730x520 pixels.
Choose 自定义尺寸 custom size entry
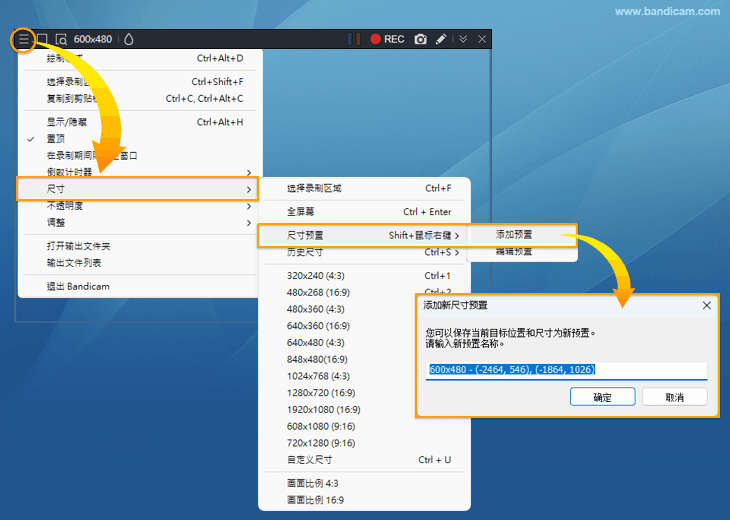click(365, 460)
